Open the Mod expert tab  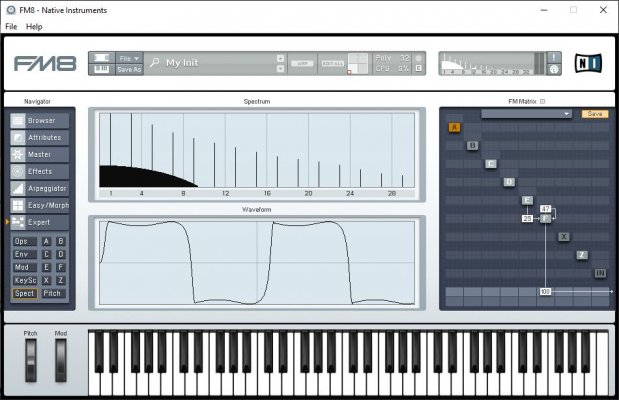click(x=24, y=267)
